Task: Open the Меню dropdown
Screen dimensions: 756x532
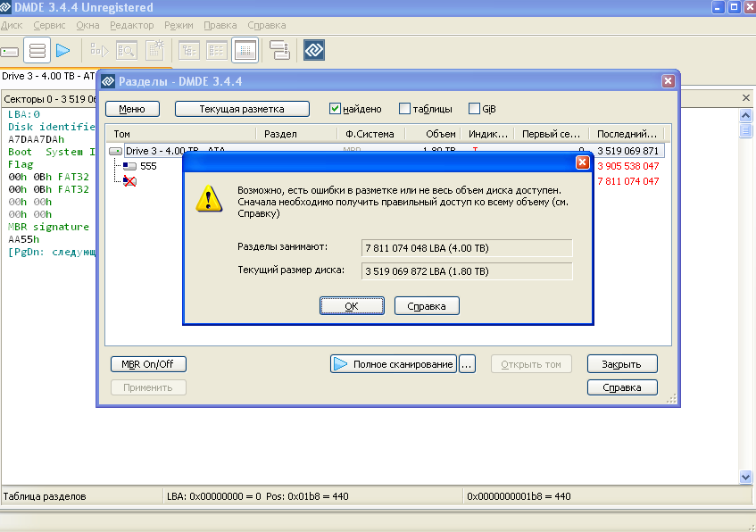Action: pyautogui.click(x=134, y=108)
